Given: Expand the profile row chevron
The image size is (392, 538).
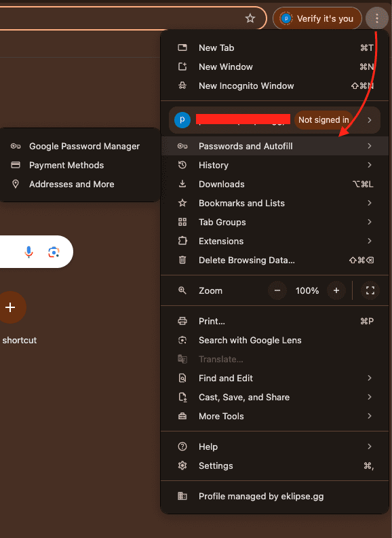Looking at the screenshot, I should coord(370,120).
